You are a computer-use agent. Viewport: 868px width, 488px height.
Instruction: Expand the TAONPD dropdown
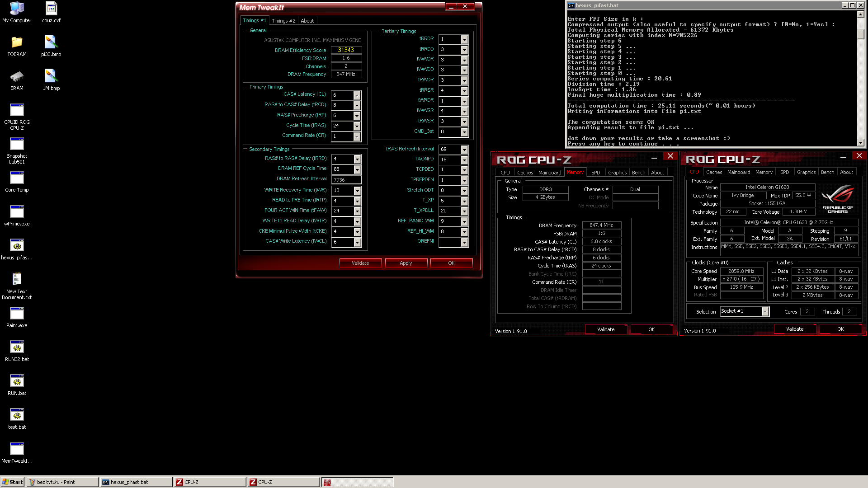click(464, 160)
